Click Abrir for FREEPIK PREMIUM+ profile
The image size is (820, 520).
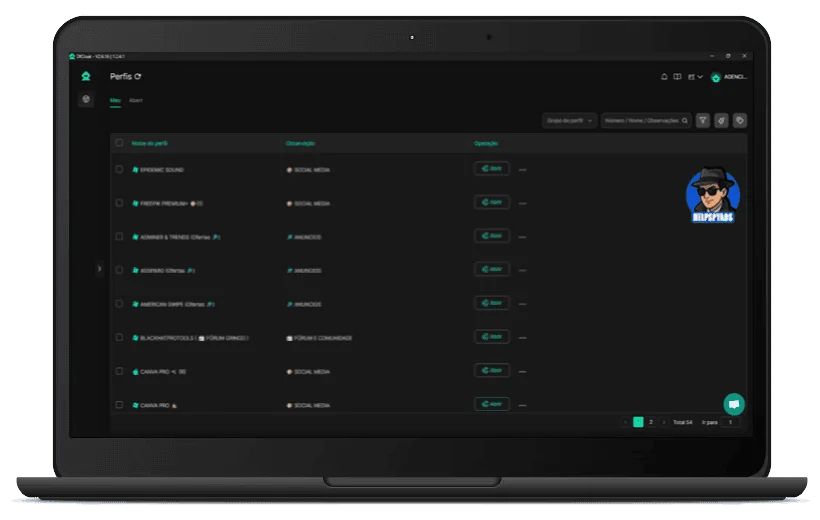(x=492, y=202)
